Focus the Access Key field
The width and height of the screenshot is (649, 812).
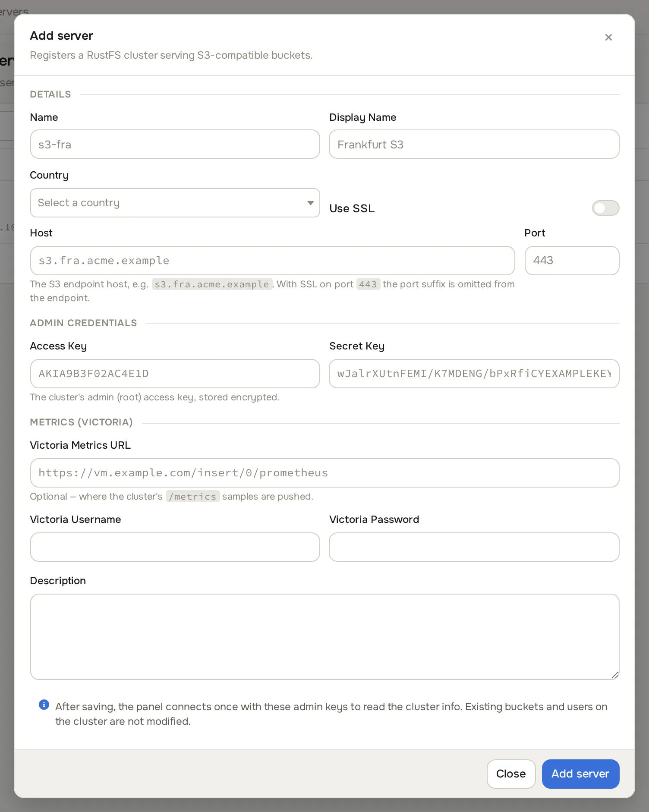(x=175, y=374)
